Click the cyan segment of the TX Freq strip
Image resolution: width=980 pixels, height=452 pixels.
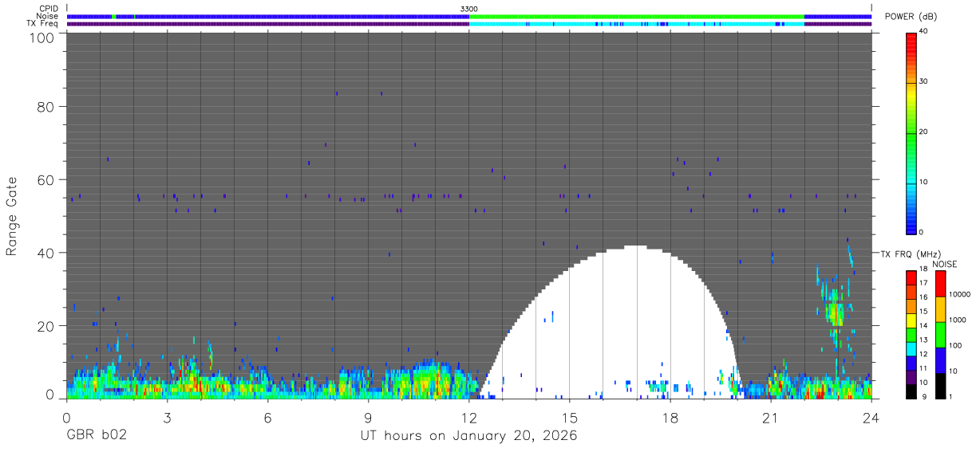point(637,24)
